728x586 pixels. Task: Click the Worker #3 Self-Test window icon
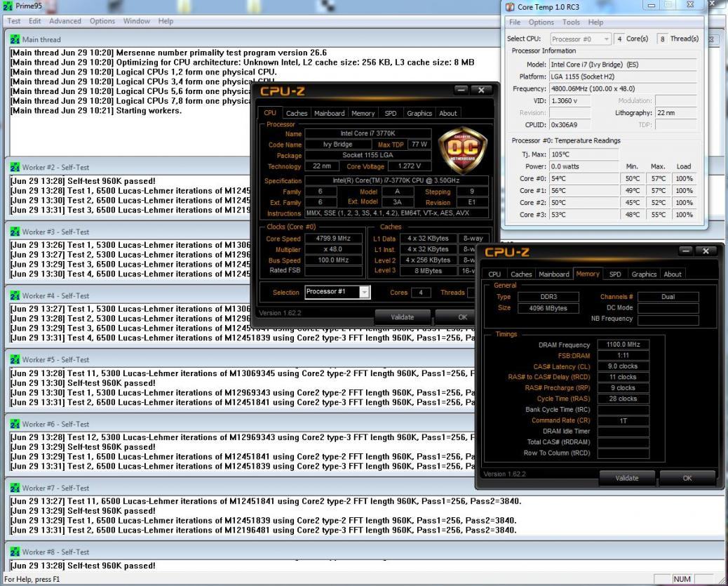(x=15, y=232)
